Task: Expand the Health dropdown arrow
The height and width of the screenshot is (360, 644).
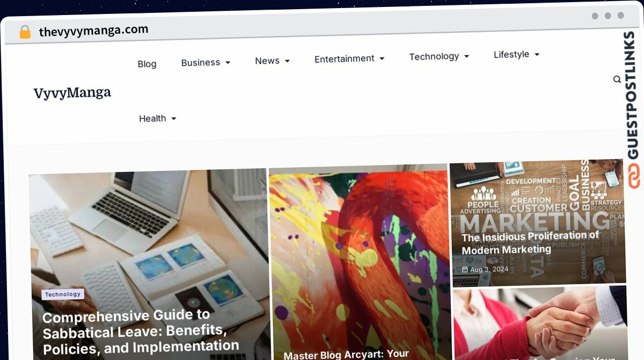Action: [x=173, y=119]
